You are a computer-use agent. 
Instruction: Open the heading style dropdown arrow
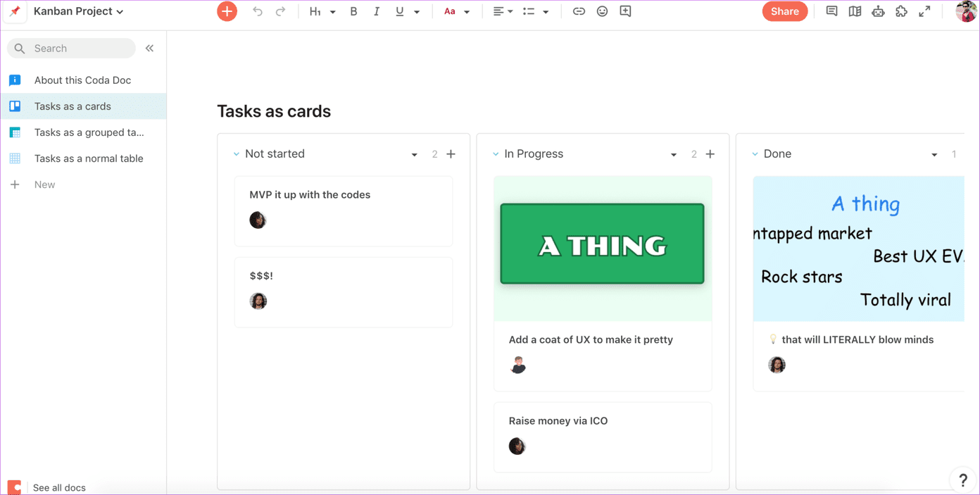click(333, 12)
